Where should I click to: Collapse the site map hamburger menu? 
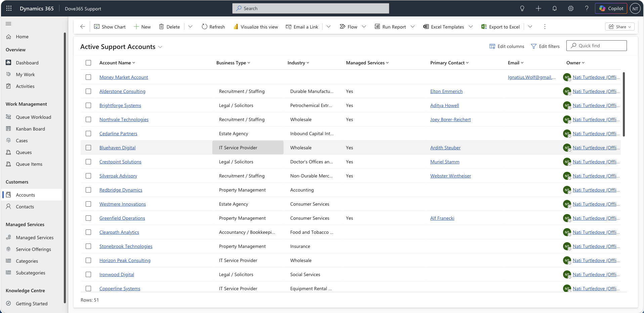click(8, 23)
